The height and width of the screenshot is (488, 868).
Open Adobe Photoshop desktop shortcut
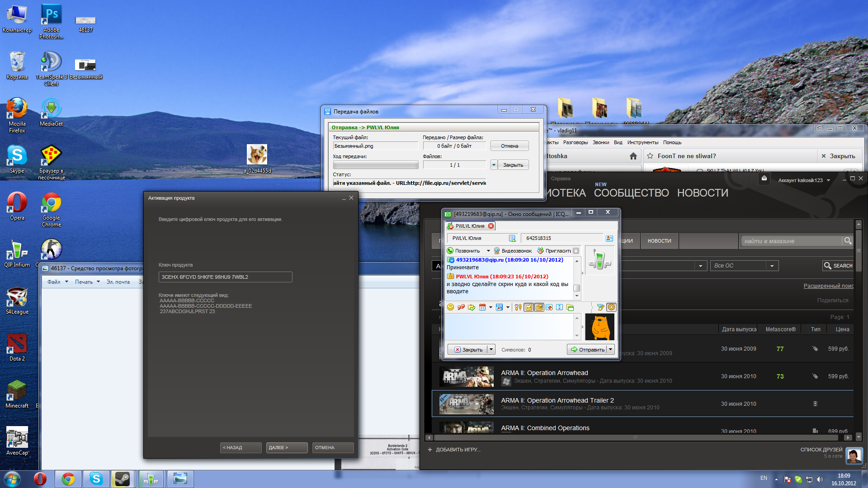(52, 22)
